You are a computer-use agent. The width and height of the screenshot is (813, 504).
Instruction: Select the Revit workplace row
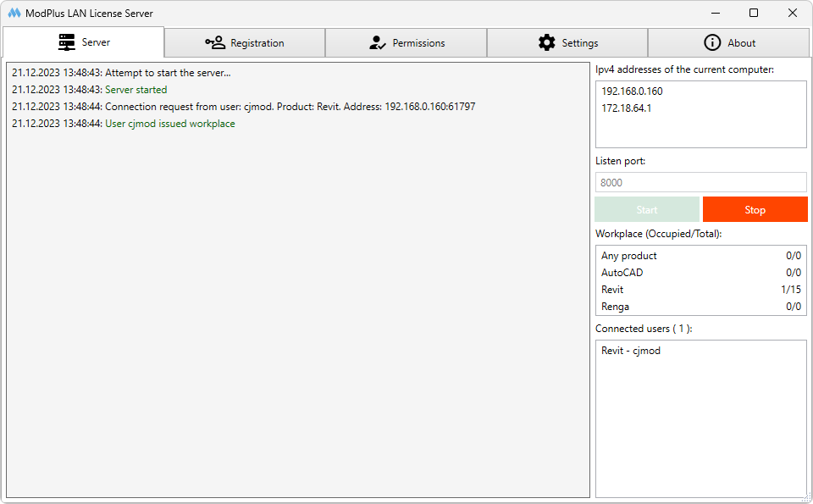click(x=700, y=290)
